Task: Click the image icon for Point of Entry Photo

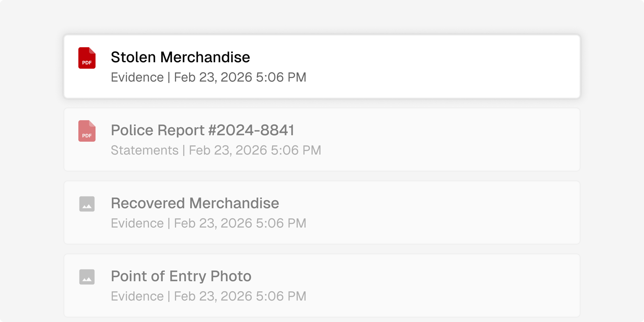Action: click(87, 277)
